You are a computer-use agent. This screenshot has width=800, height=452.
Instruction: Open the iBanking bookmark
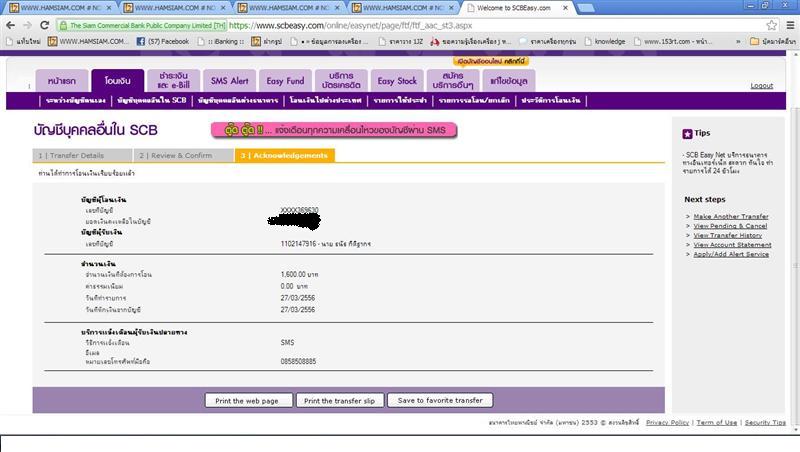tap(221, 41)
